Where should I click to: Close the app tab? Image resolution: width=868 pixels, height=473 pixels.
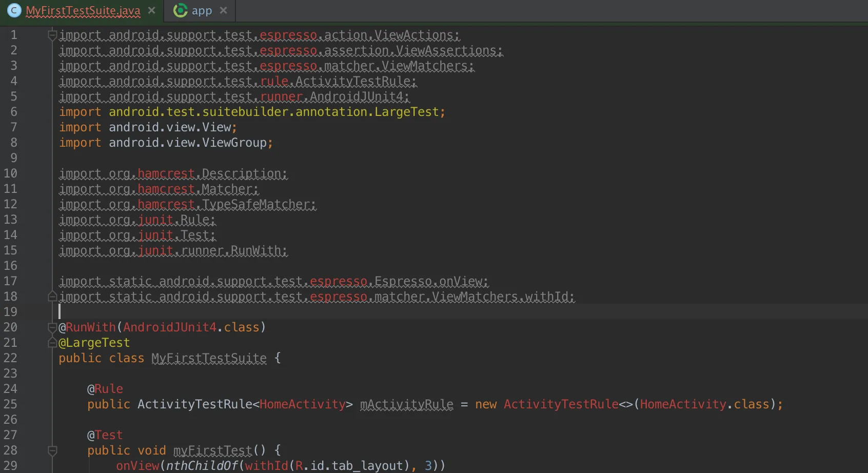pyautogui.click(x=223, y=10)
